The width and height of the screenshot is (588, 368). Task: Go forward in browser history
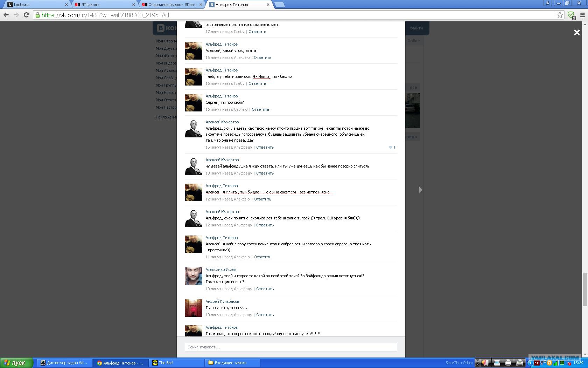[16, 15]
